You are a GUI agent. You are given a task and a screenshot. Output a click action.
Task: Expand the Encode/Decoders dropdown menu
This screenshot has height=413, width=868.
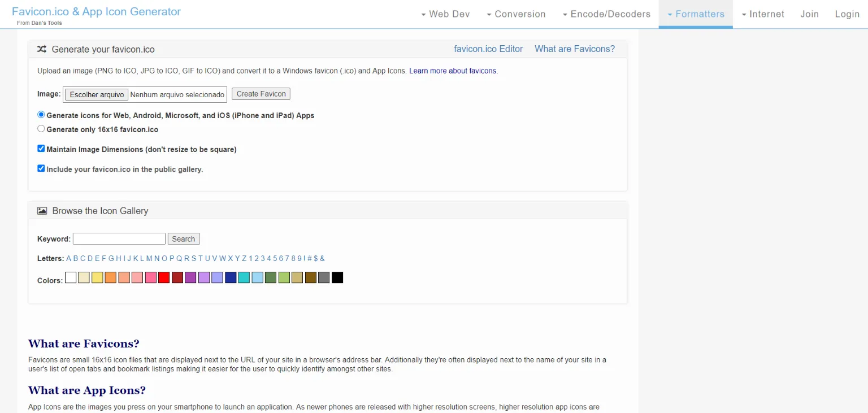tap(606, 14)
